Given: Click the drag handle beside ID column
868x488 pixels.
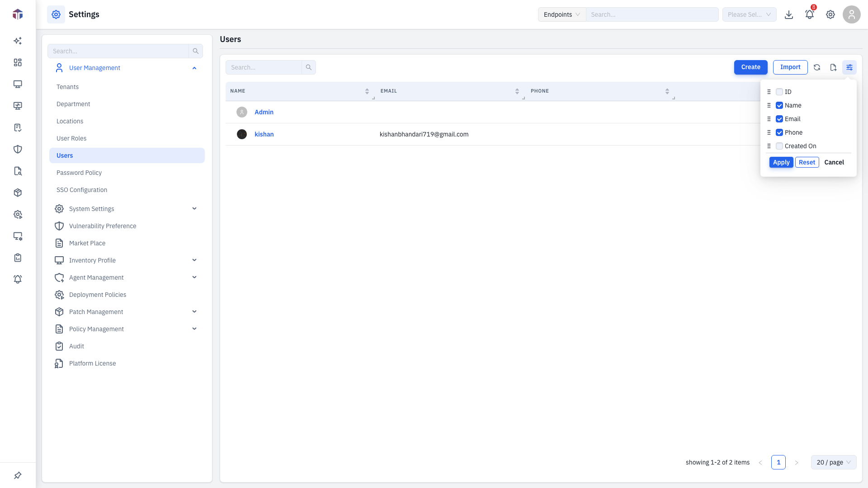Looking at the screenshot, I should click(x=769, y=92).
